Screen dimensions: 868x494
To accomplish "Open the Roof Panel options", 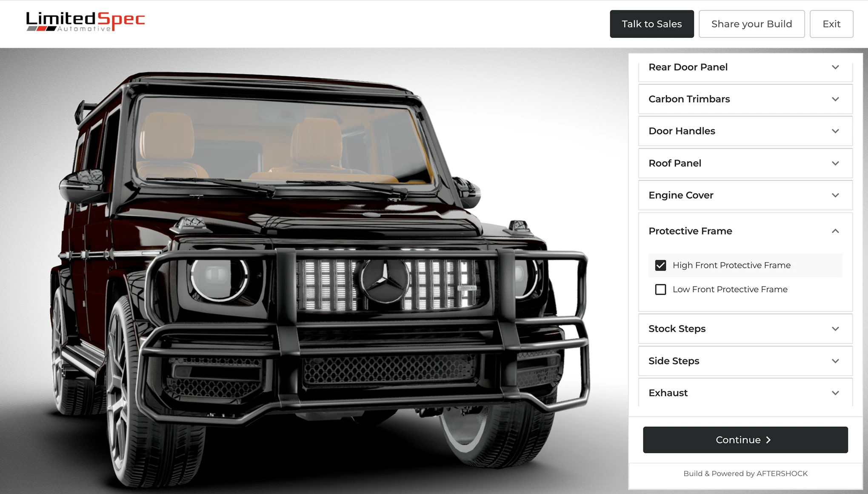I will 745,163.
